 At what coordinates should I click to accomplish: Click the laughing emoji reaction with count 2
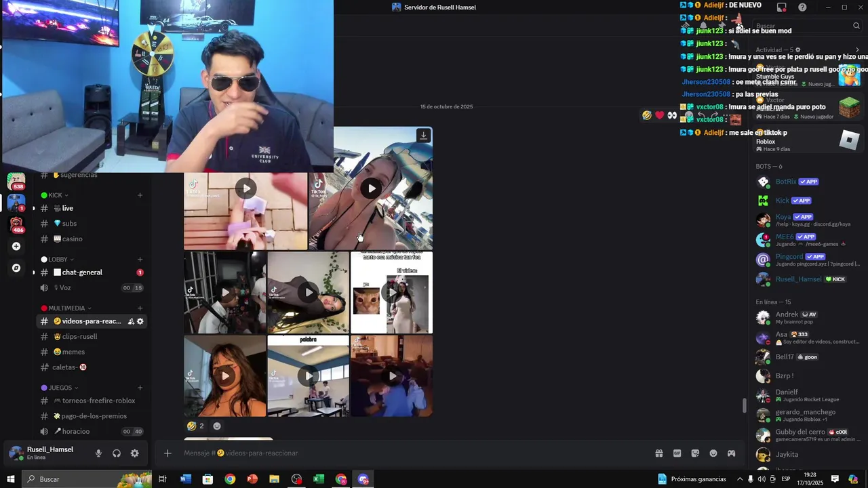click(196, 426)
